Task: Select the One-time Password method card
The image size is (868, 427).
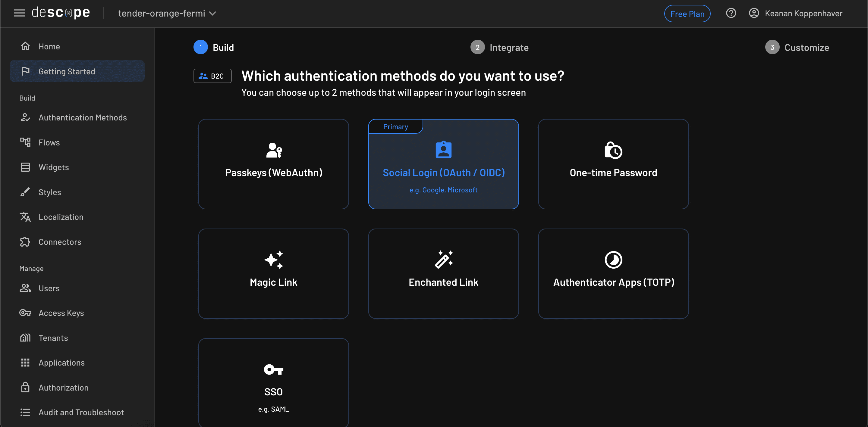Action: [613, 164]
